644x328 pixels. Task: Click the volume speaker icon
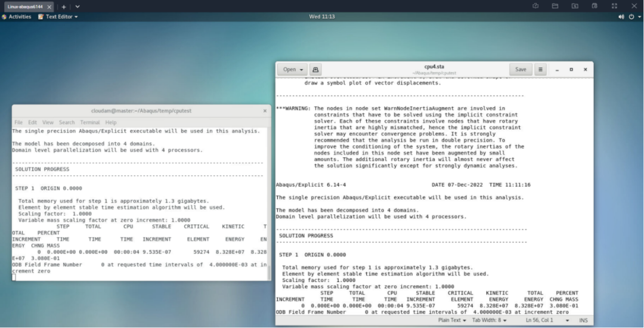click(621, 17)
